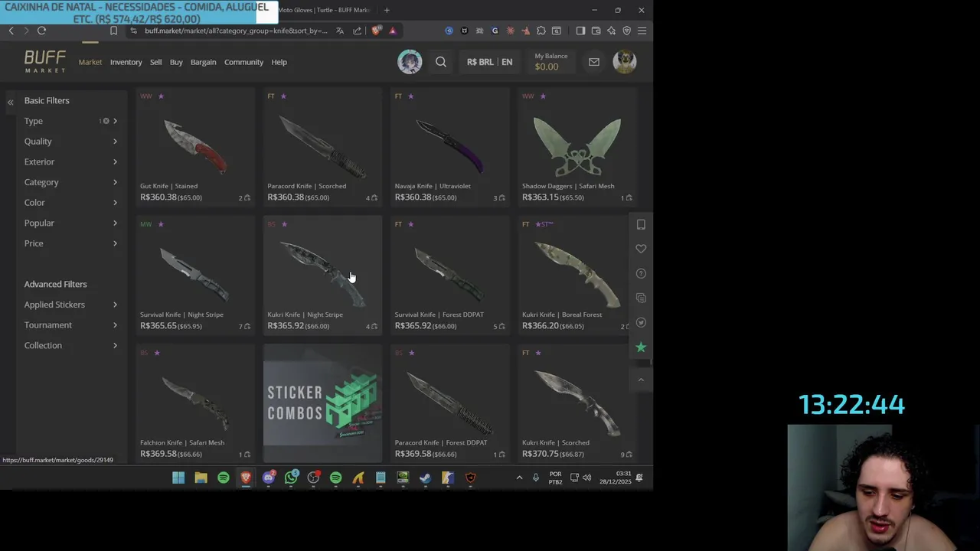Viewport: 980px width, 551px height.
Task: Open WhatsApp from the taskbar
Action: coord(291,478)
